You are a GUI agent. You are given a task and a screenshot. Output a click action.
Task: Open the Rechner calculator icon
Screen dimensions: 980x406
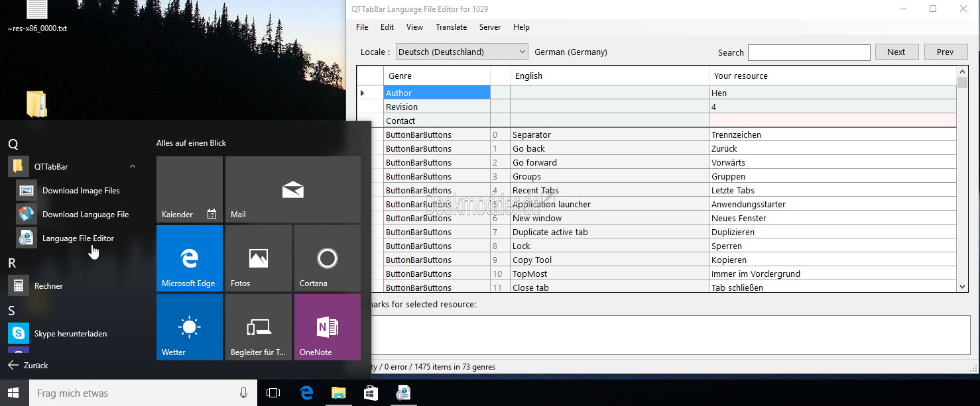click(18, 286)
